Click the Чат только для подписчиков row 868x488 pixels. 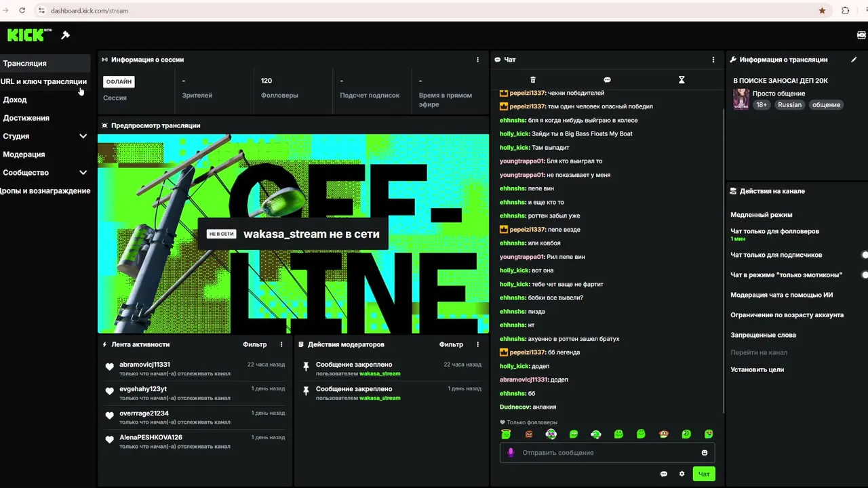[797, 255]
